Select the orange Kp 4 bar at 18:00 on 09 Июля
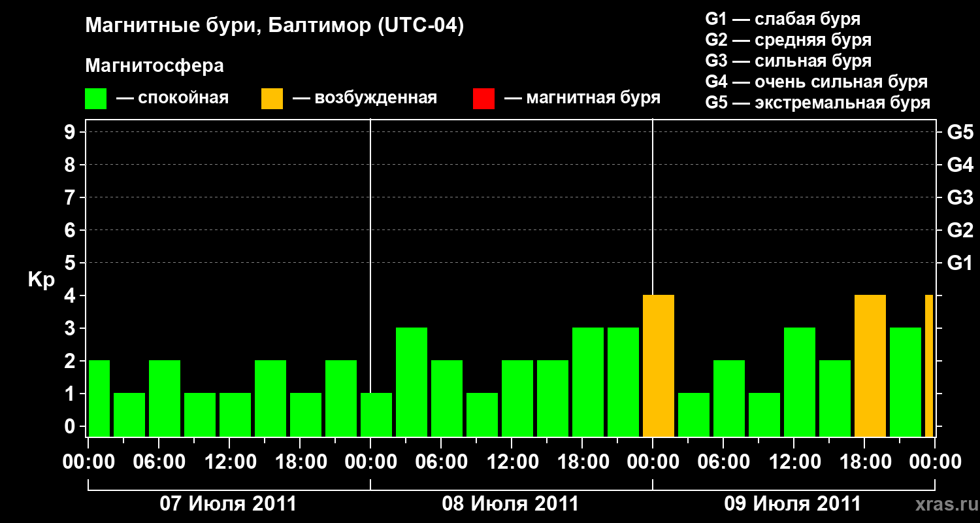 870,366
